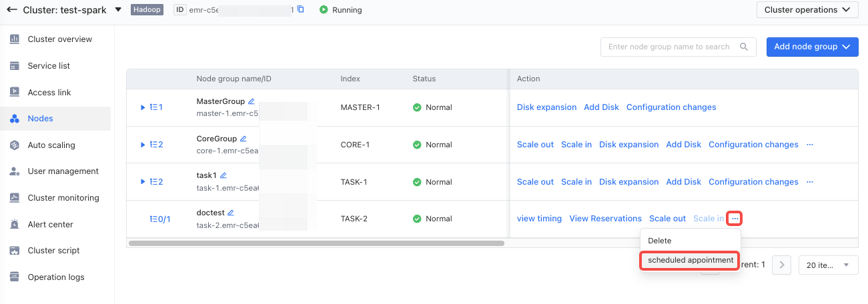
Task: Click the Action column header
Action: (x=528, y=79)
